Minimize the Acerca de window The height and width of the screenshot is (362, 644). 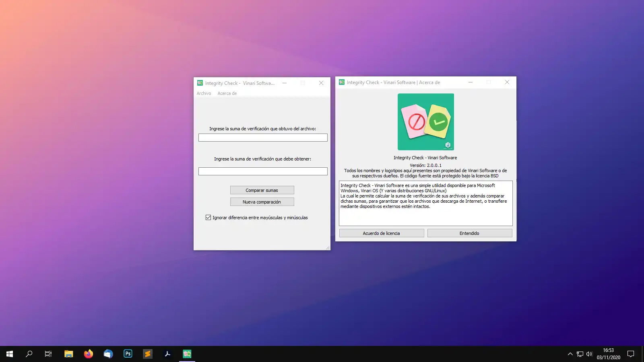(x=471, y=82)
